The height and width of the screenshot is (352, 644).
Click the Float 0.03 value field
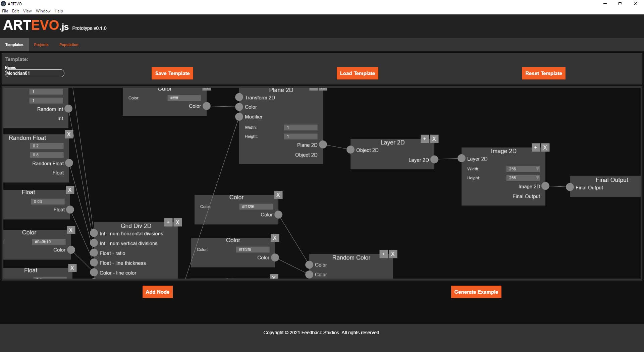tap(48, 201)
